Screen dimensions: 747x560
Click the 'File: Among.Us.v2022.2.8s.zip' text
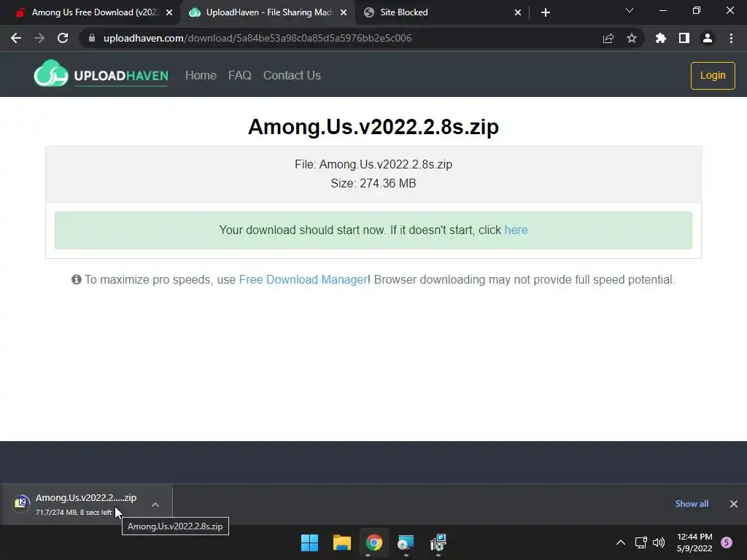pyautogui.click(x=373, y=164)
